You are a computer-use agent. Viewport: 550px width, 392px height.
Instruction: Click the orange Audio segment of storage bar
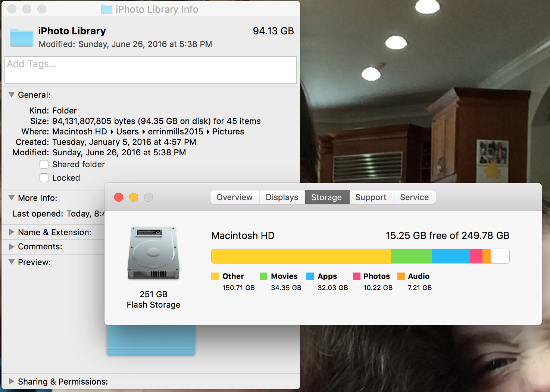(487, 256)
